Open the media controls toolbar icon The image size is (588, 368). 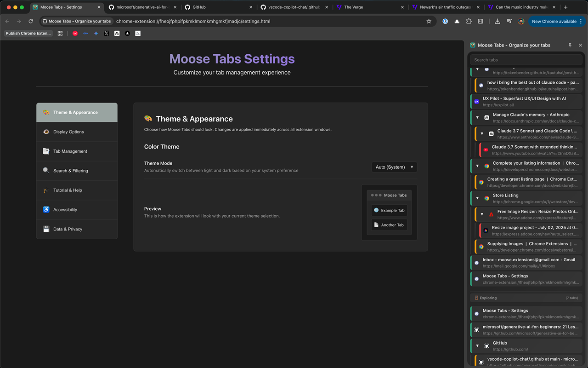coord(509,21)
